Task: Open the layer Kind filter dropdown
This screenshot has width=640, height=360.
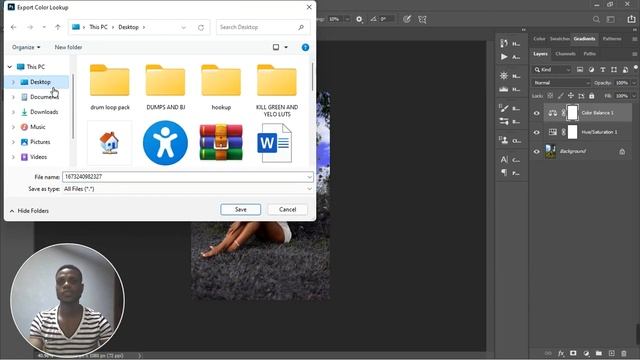Action: [x=552, y=70]
